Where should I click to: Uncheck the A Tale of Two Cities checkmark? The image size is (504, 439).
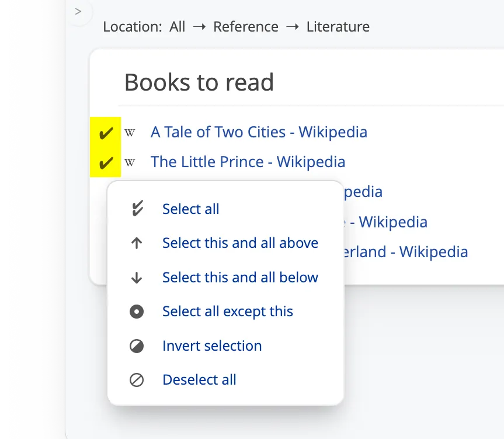105,133
